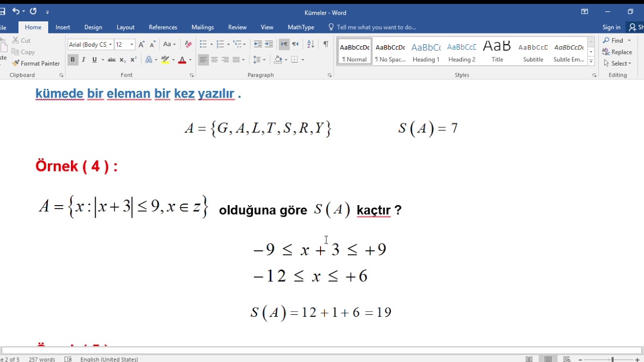
Task: Open the Home ribbon tab
Action: (x=33, y=27)
